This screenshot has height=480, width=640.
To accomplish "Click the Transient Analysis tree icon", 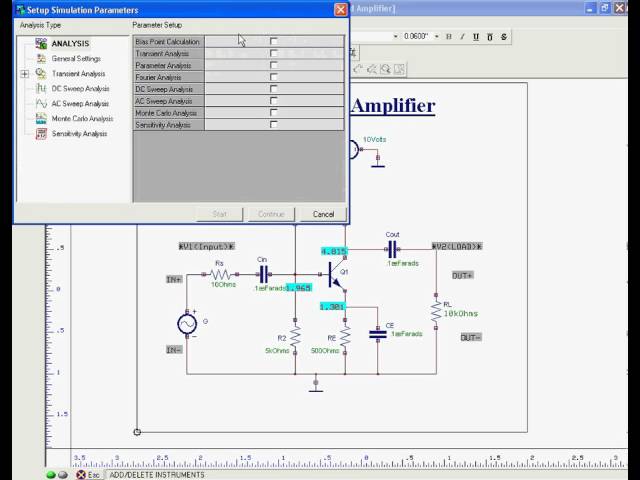I will pos(41,73).
